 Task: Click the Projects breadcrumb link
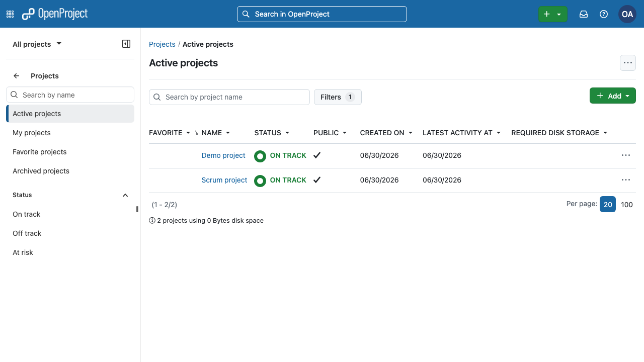[162, 44]
